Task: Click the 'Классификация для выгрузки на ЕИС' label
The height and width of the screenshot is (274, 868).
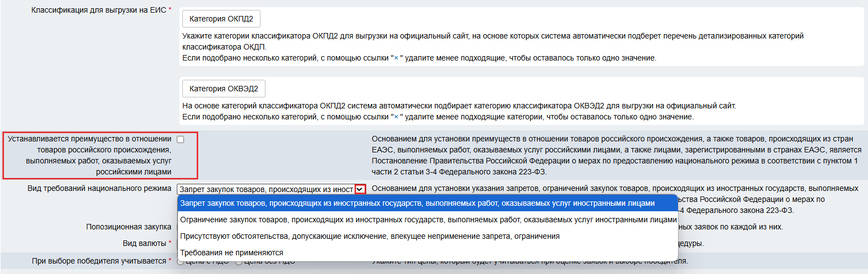Action: pyautogui.click(x=99, y=10)
